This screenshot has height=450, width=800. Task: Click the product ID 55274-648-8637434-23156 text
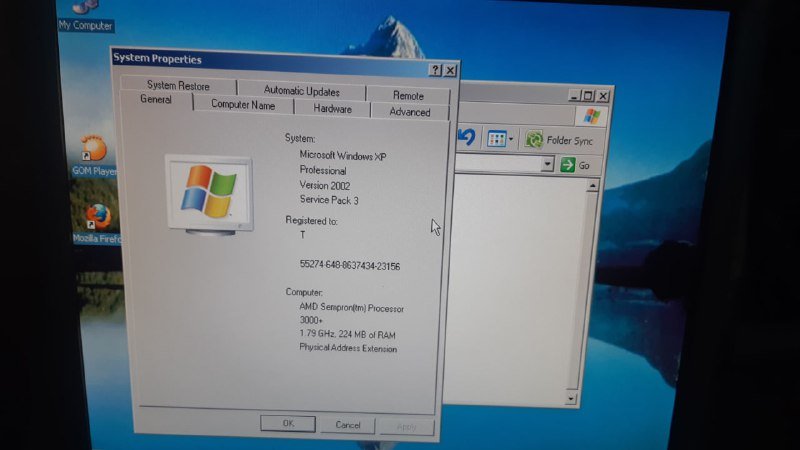[x=349, y=265]
